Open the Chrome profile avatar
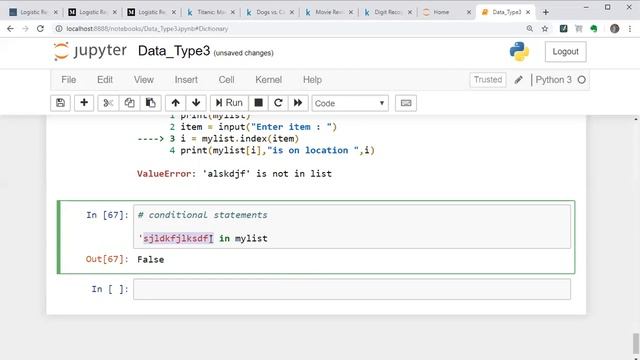 614,29
